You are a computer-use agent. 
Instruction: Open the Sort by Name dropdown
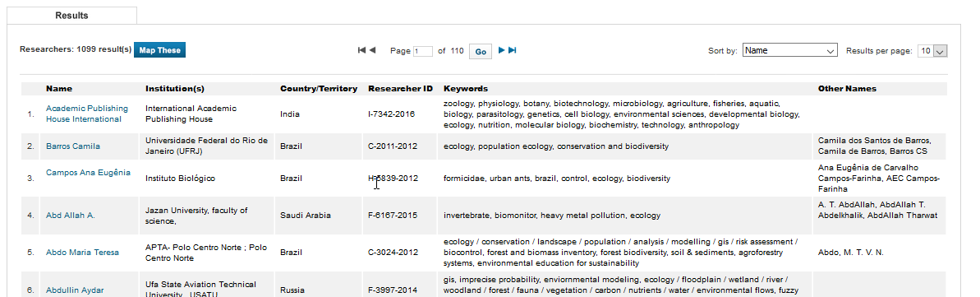tap(790, 51)
